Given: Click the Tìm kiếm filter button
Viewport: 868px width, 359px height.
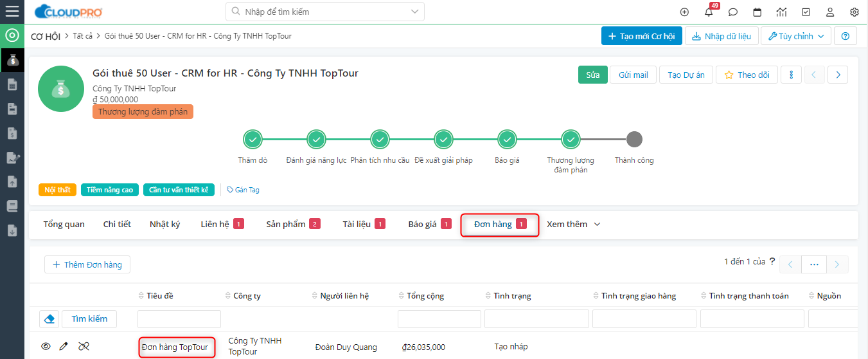Looking at the screenshot, I should click(x=89, y=318).
